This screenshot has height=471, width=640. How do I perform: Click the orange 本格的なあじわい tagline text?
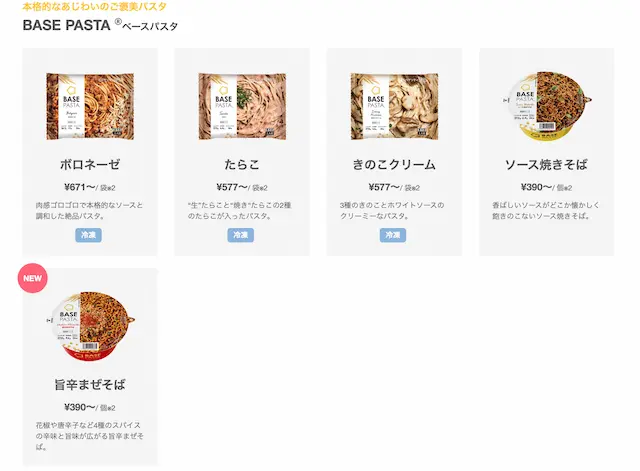[x=95, y=6]
